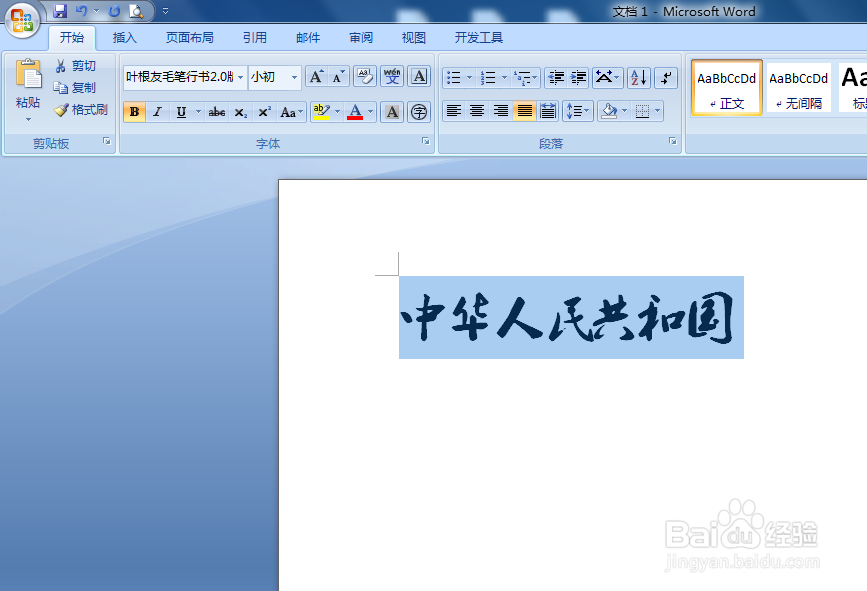Toggle underline formatting
867x591 pixels.
pyautogui.click(x=181, y=112)
